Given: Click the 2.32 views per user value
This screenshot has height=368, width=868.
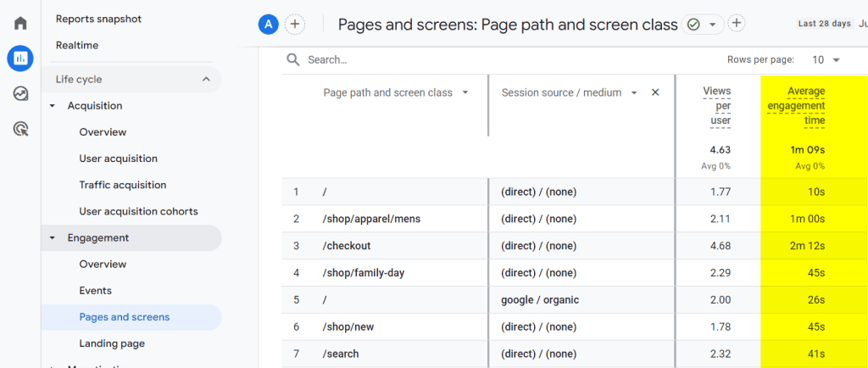Looking at the screenshot, I should click(721, 354).
